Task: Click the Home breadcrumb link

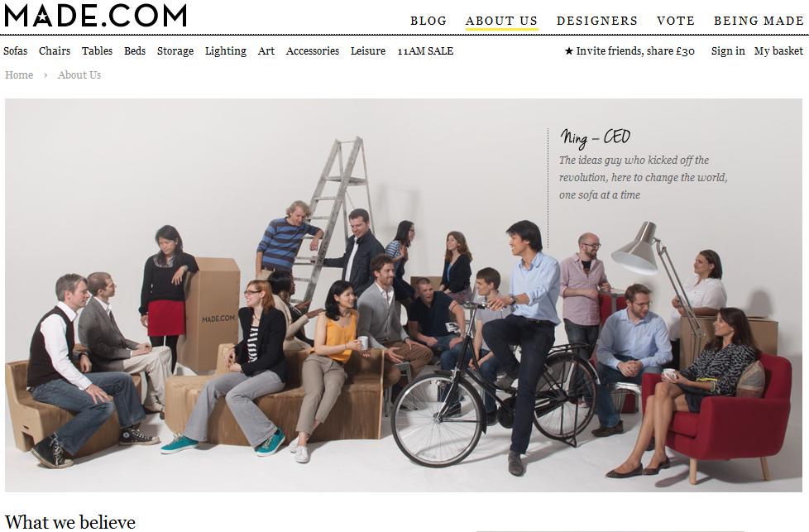Action: [19, 75]
